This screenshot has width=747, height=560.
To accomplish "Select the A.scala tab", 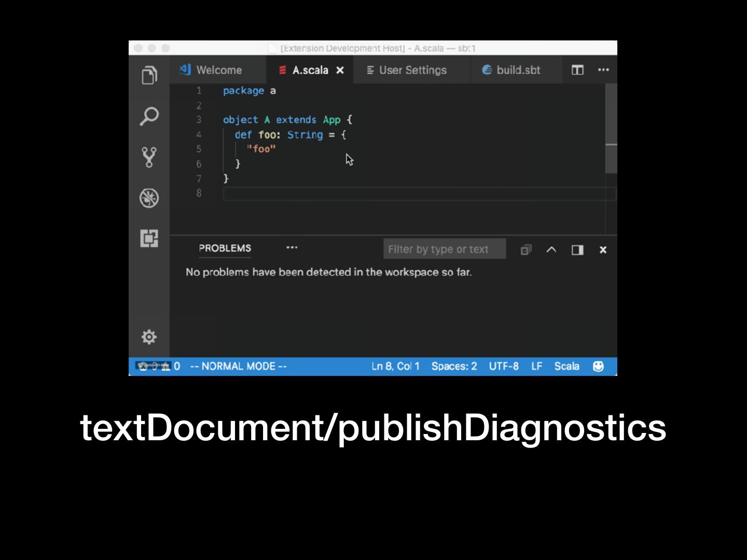I will pyautogui.click(x=310, y=70).
